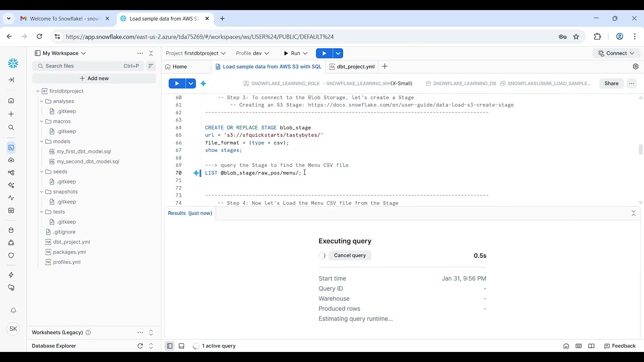Click Add new in the workspace panel
This screenshot has height=362, width=644.
point(94,78)
